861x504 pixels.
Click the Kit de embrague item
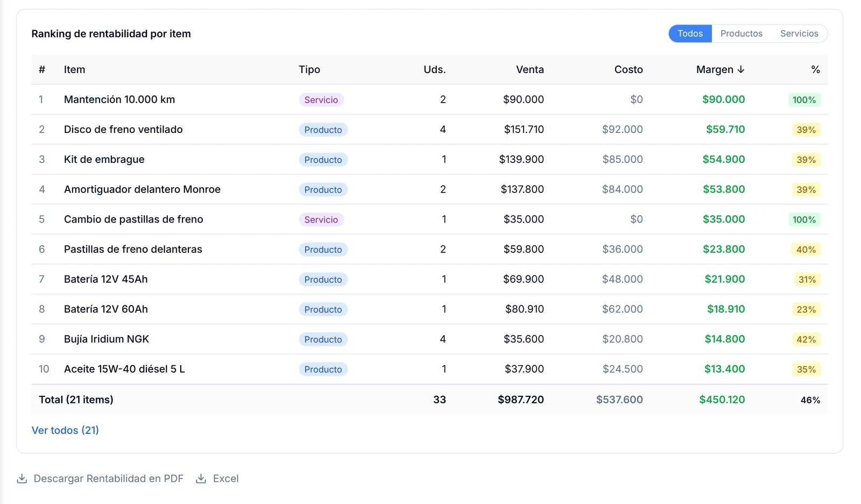(x=104, y=159)
